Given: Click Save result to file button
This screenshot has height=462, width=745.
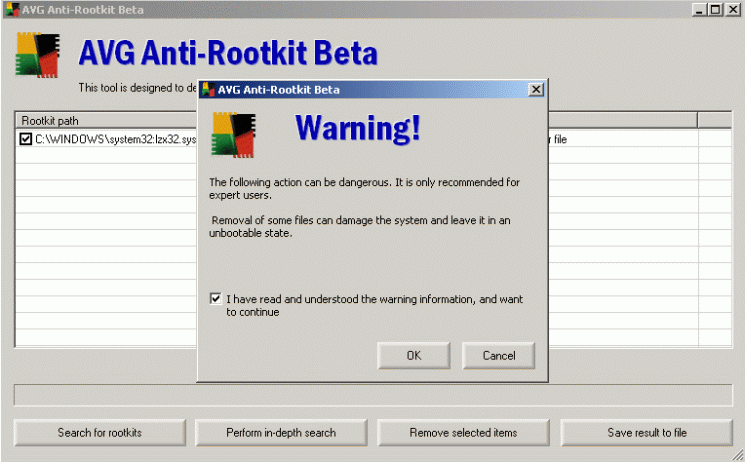Looking at the screenshot, I should tap(647, 433).
